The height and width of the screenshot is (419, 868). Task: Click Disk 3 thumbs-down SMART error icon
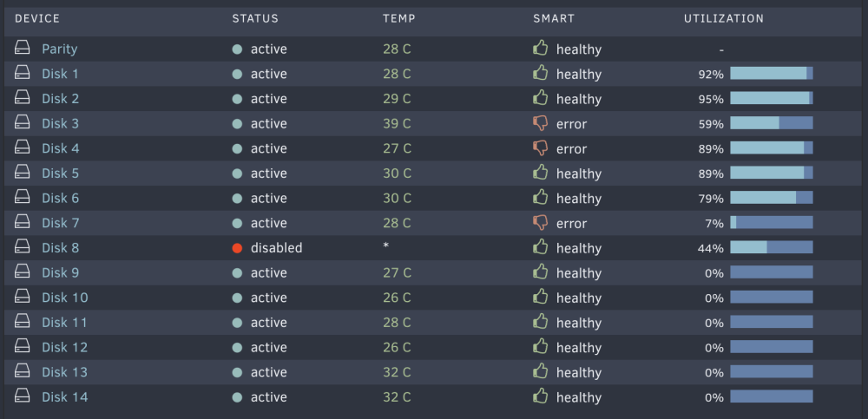coord(540,123)
